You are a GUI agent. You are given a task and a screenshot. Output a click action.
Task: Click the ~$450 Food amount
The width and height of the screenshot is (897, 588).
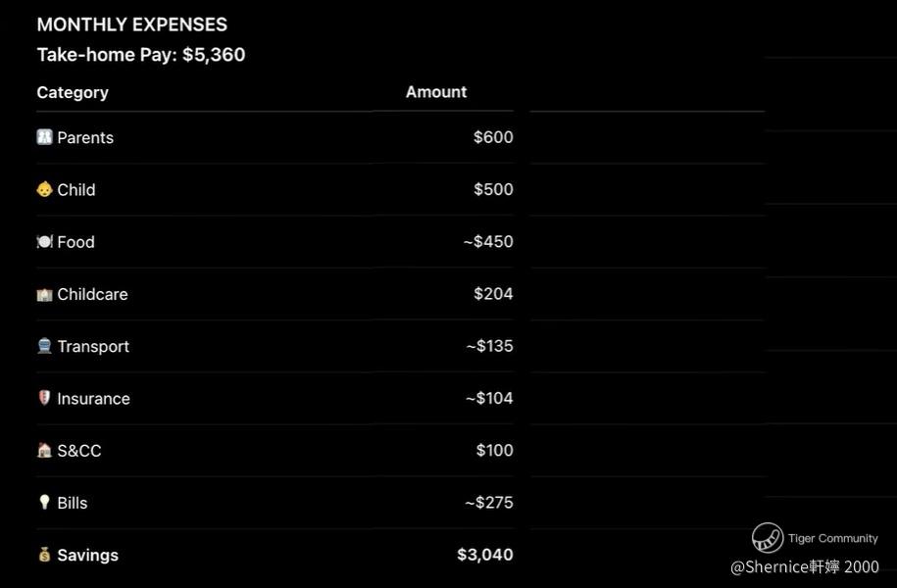488,241
